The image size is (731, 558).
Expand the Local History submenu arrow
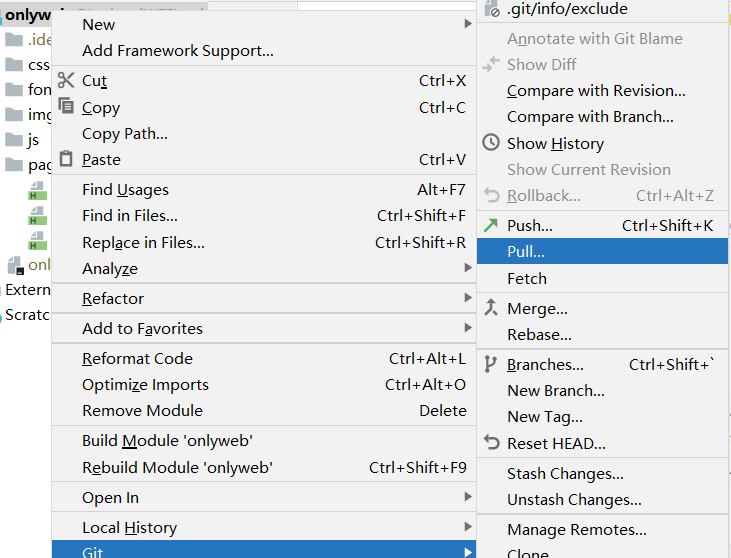click(467, 527)
